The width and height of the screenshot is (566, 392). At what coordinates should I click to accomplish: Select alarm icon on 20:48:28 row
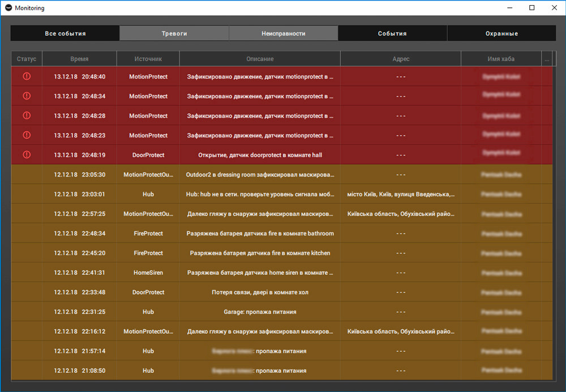point(27,115)
